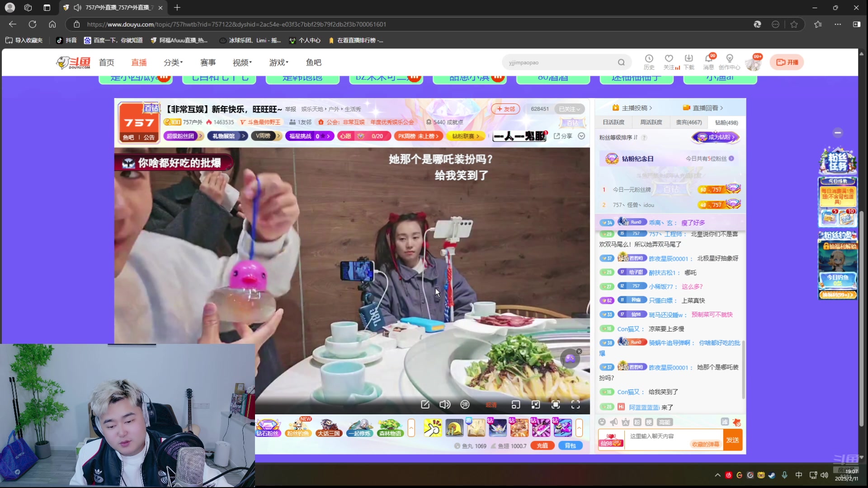Enable the 高能 chat filter toggle
868x488 pixels.
(x=665, y=422)
